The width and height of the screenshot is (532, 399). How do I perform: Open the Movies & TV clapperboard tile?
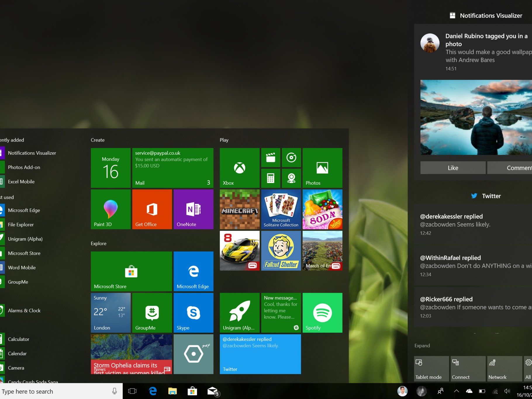271,158
